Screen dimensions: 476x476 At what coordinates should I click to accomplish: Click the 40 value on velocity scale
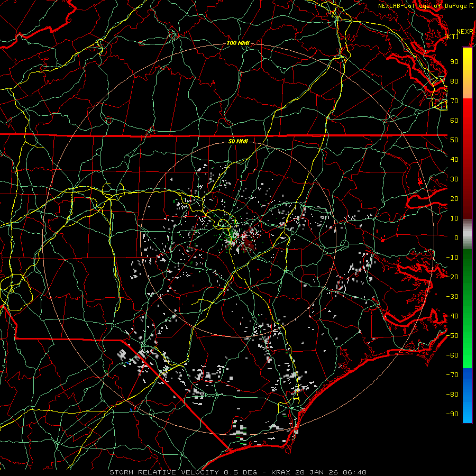[454, 159]
